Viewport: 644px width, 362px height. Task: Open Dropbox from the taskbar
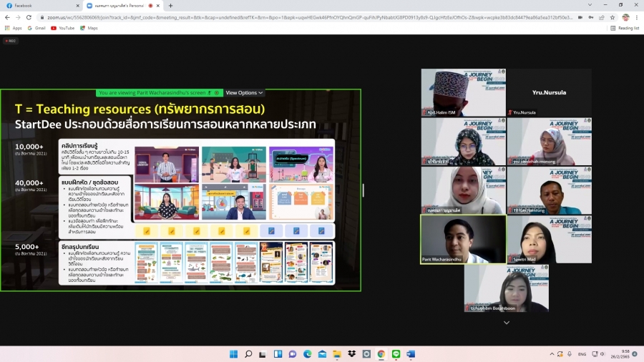(351, 354)
